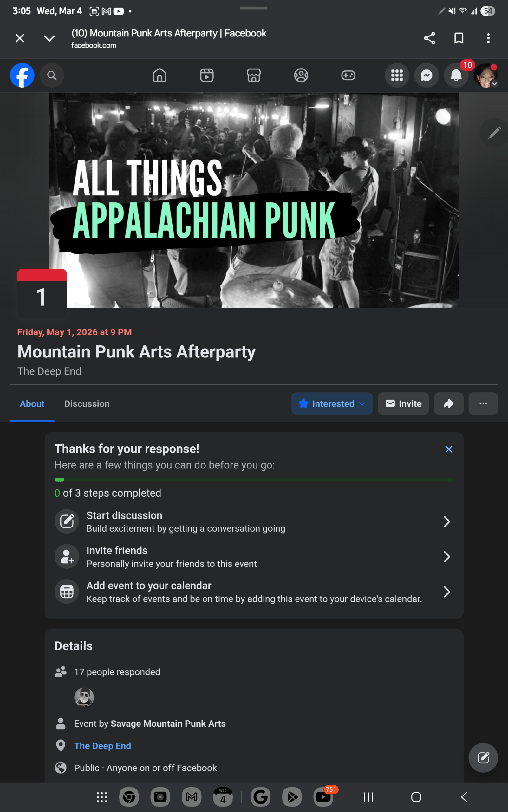Switch to the Discussion tab

coord(87,404)
